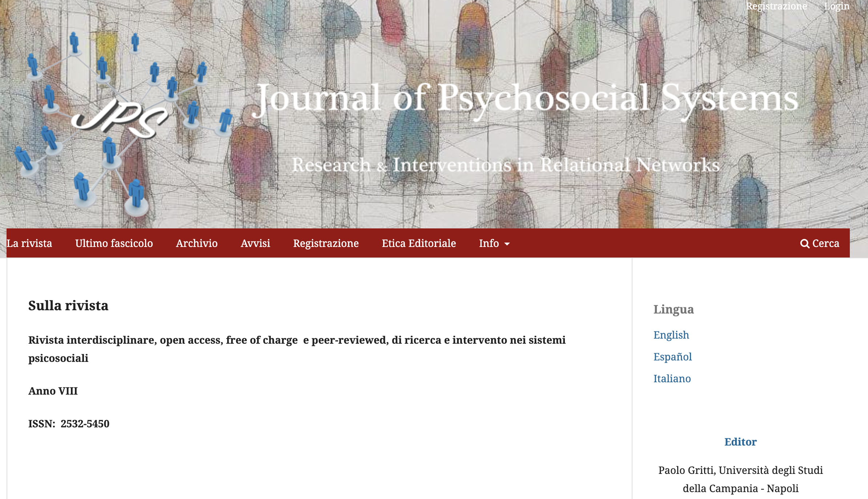Screen dimensions: 868x499
Task: View the Avvisi announcements
Action: tap(255, 243)
